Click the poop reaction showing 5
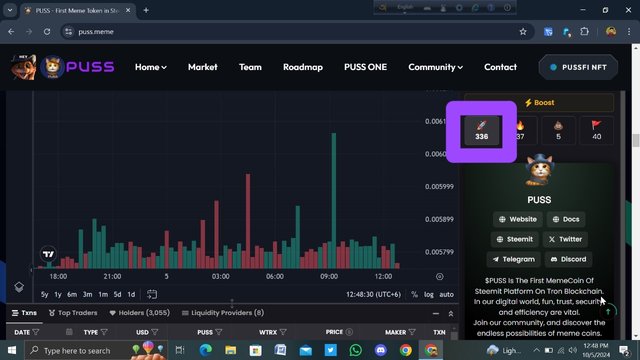The image size is (640, 360). pyautogui.click(x=558, y=131)
